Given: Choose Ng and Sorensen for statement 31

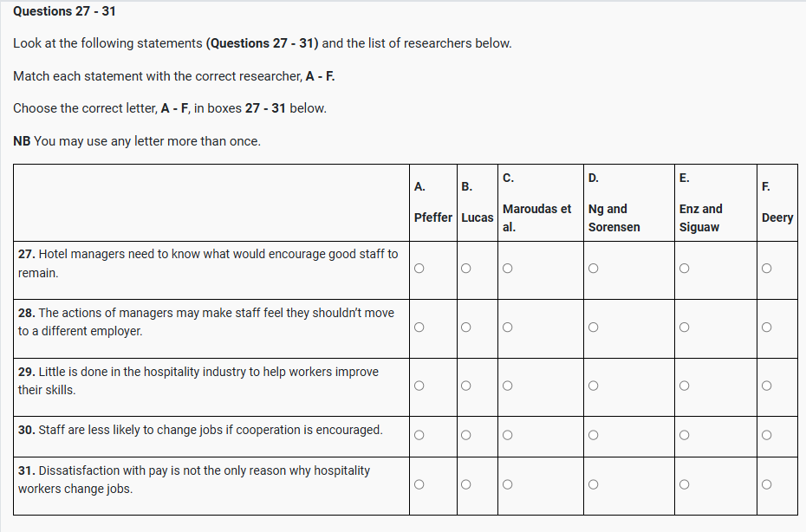Looking at the screenshot, I should click(x=593, y=484).
